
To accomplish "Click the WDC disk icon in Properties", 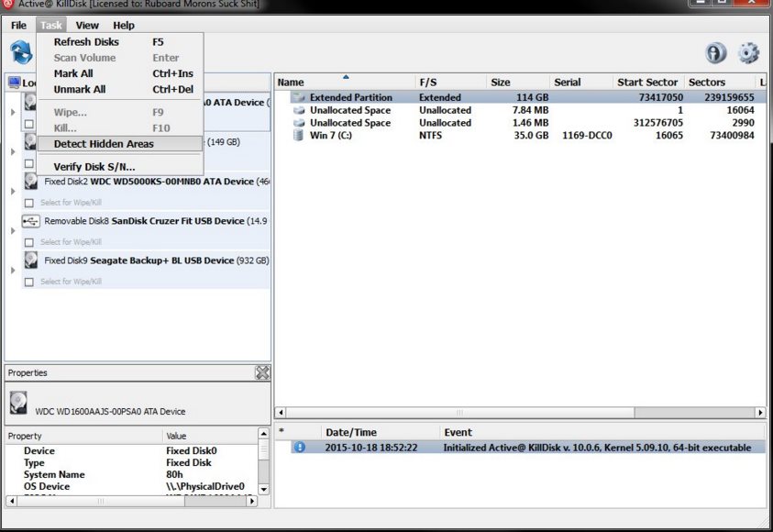I will click(x=18, y=403).
